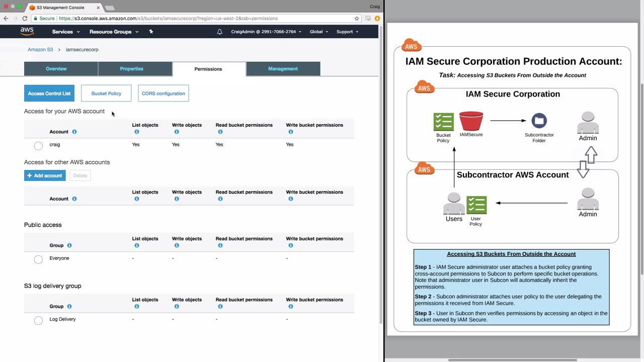Click Write objects info icon under S3 log delivery group
644x362 pixels.
177,306
